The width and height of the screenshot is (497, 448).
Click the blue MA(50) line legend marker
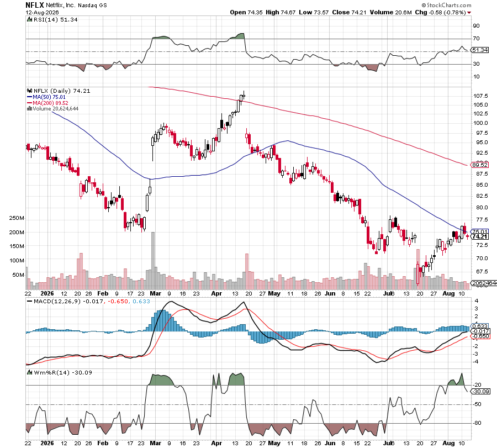pyautogui.click(x=29, y=97)
